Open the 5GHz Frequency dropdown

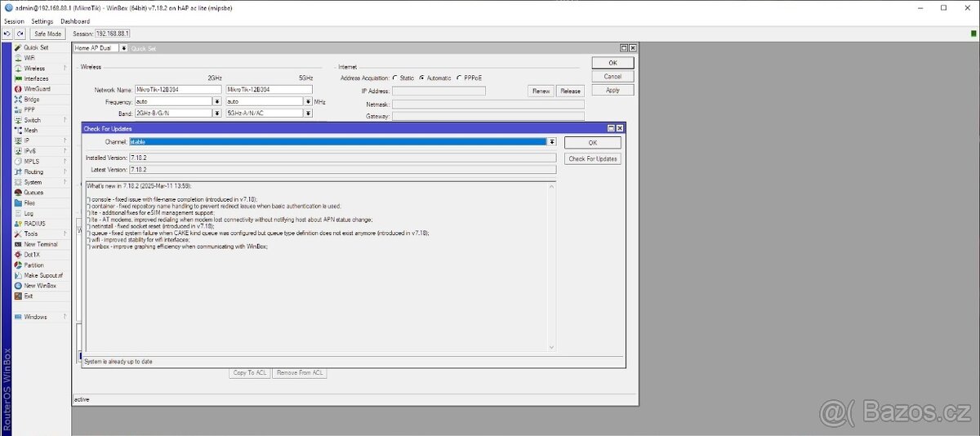coord(308,101)
